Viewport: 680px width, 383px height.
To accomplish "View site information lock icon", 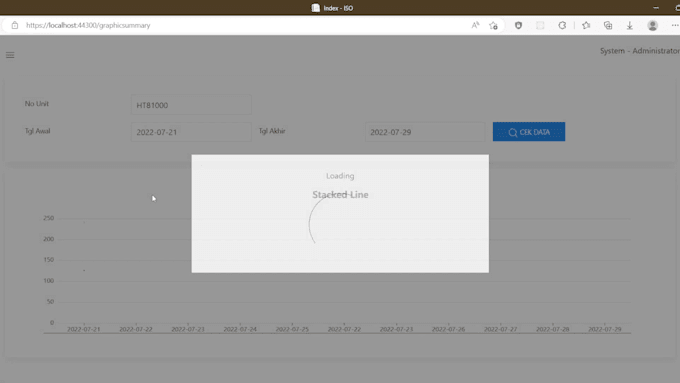I will point(15,25).
